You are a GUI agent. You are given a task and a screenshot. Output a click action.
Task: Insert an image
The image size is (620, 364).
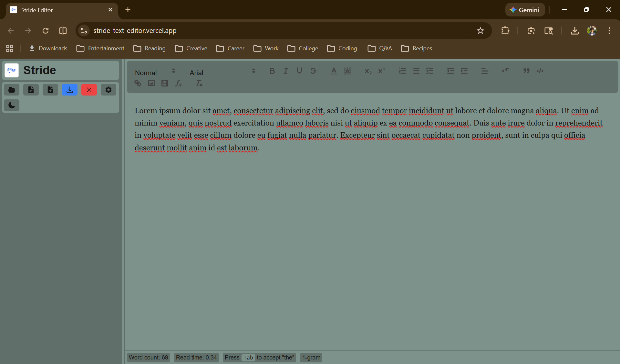[x=151, y=83]
